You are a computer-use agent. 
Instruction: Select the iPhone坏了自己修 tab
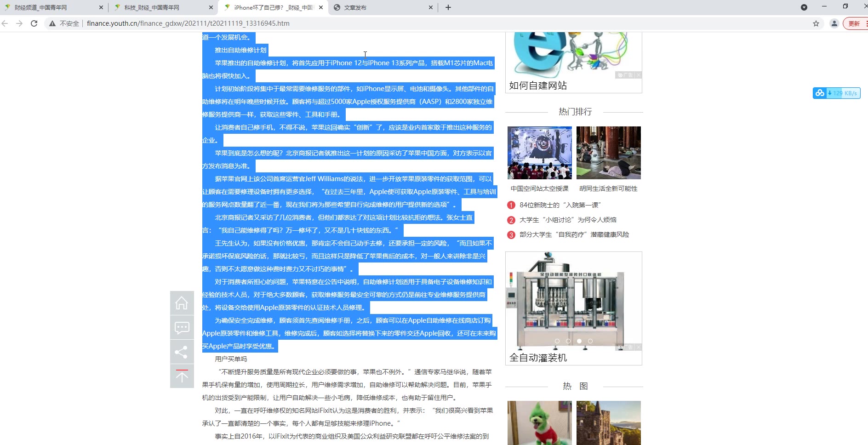274,8
